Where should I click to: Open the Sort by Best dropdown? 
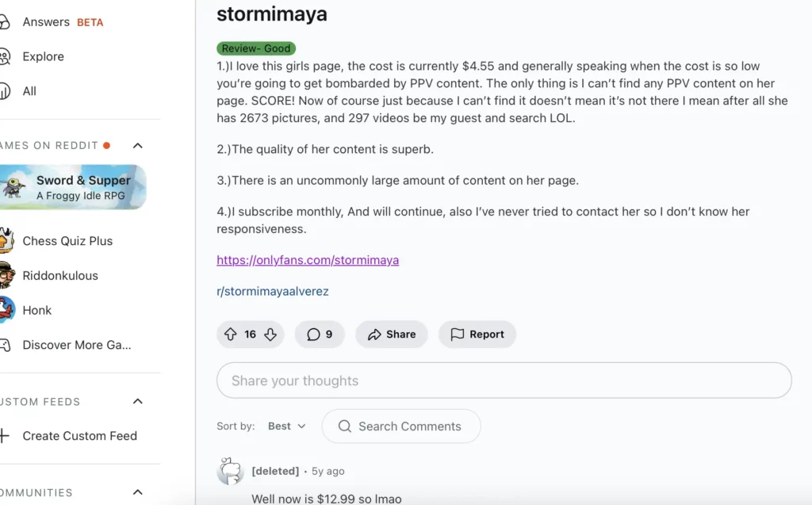[286, 427]
